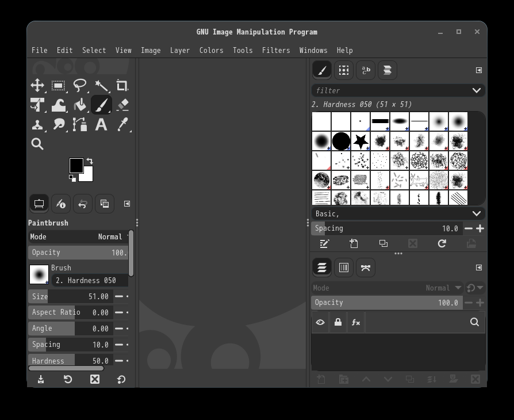This screenshot has width=514, height=420.
Task: Open the Layers tab in the lower dock
Action: point(322,268)
